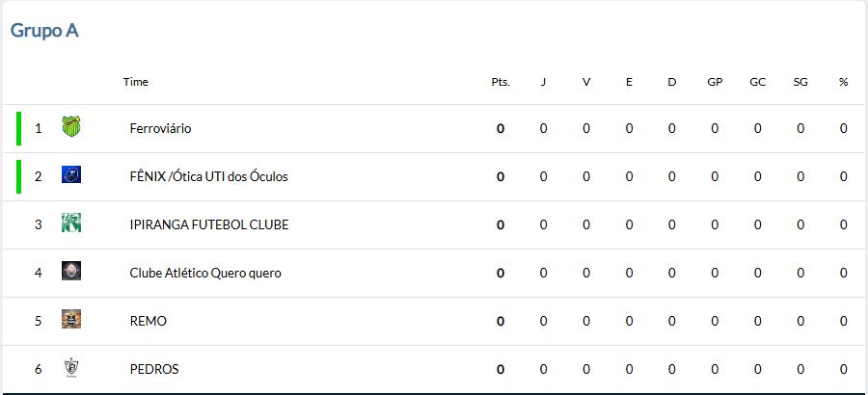Click the Clube Atlético Quero quero name

[x=205, y=273]
